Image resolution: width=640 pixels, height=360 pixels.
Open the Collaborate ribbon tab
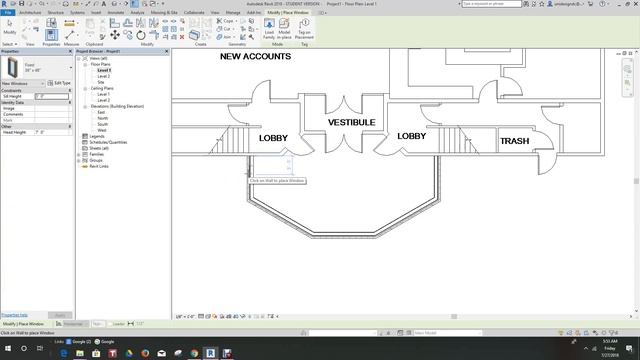194,13
